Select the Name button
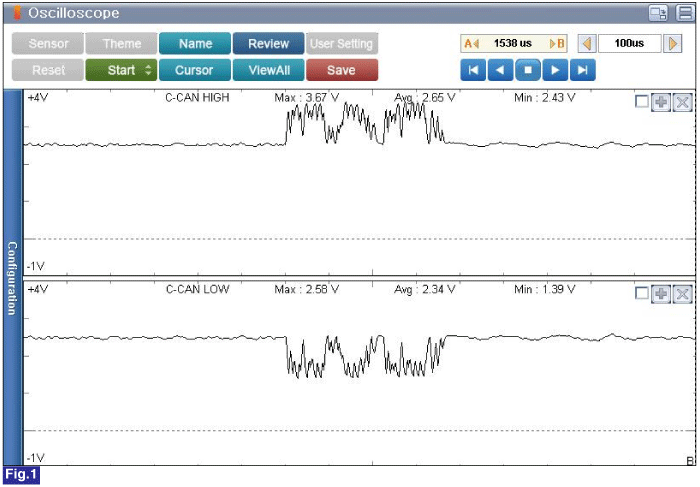 195,43
